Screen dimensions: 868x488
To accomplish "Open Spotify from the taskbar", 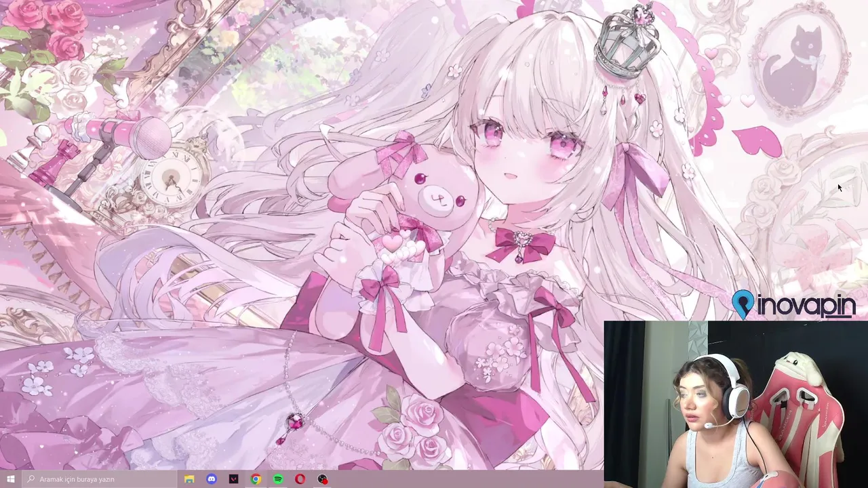I will click(278, 479).
